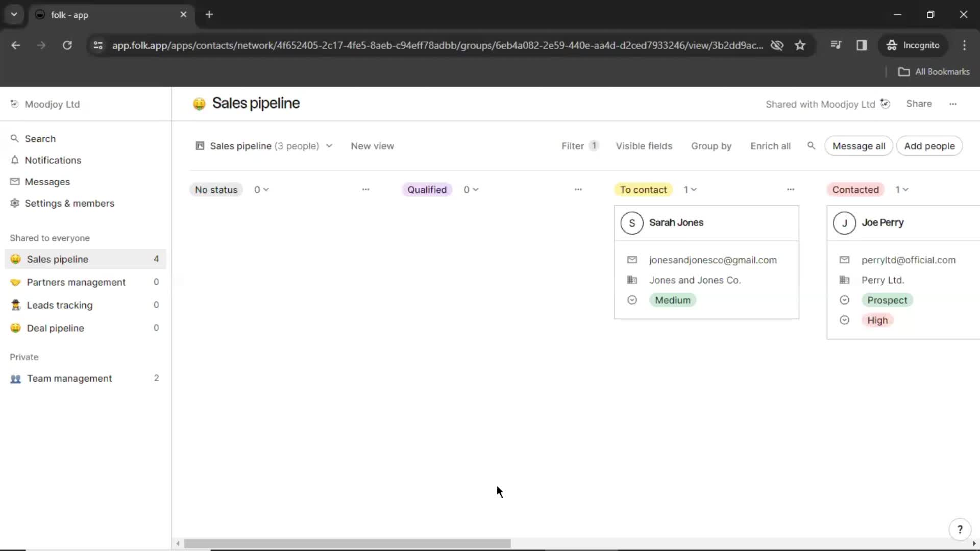
Task: Select Sales pipeline group in sidebar
Action: pos(85,259)
